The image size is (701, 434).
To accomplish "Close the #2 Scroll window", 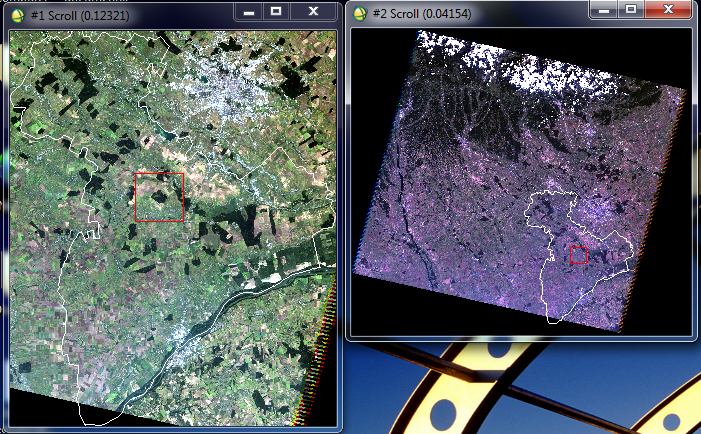I will click(x=668, y=9).
